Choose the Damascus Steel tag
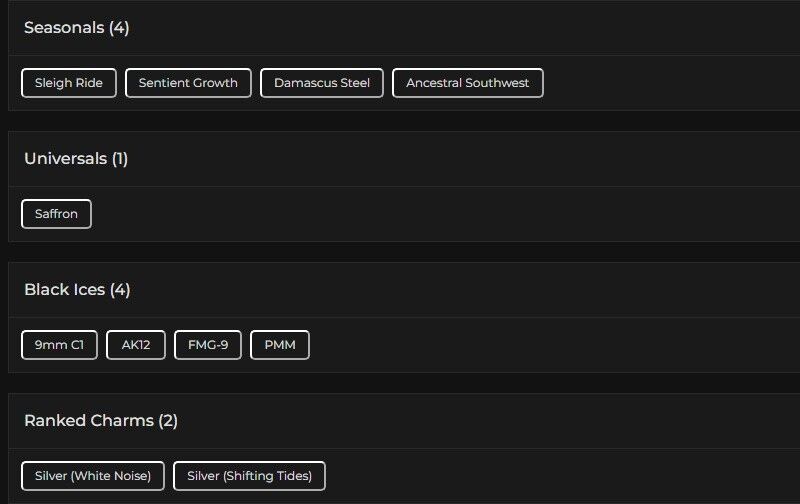Image resolution: width=800 pixels, height=504 pixels. tap(322, 83)
